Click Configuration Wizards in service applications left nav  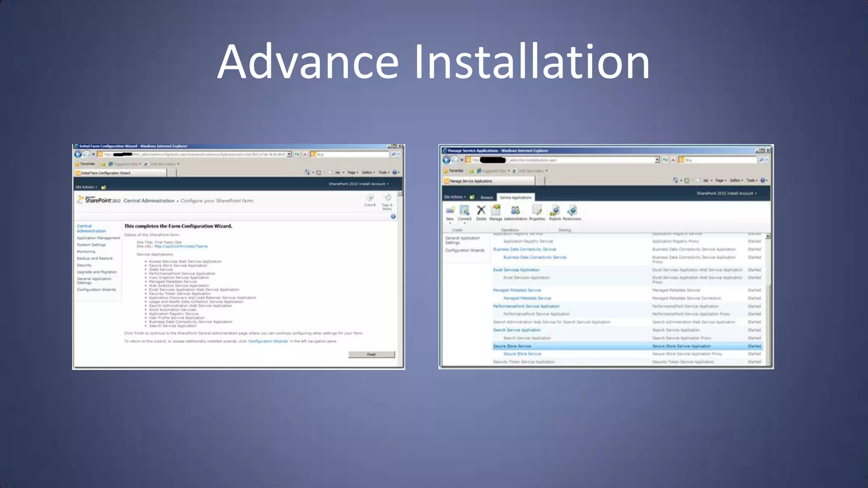pyautogui.click(x=465, y=250)
